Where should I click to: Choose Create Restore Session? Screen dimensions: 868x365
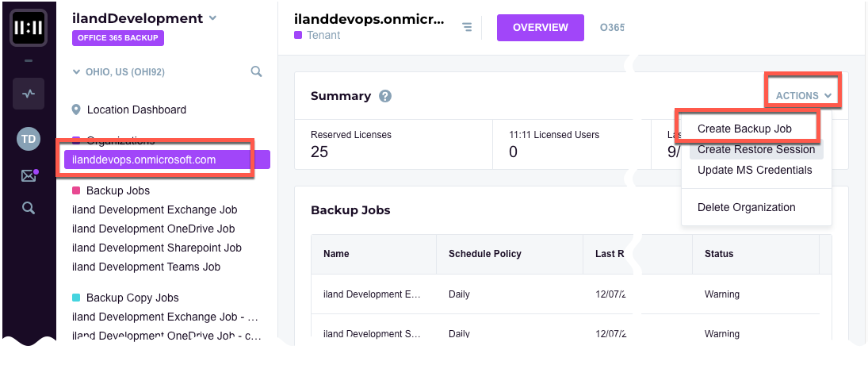755,149
